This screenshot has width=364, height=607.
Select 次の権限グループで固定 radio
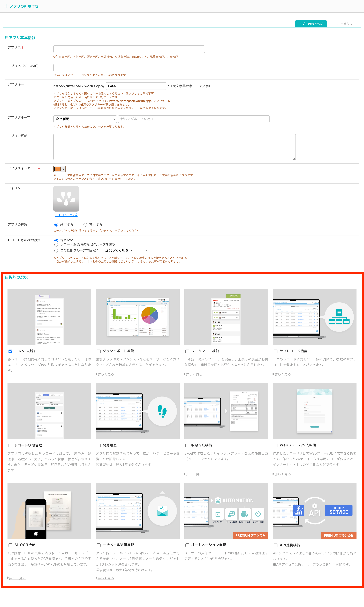(x=56, y=251)
